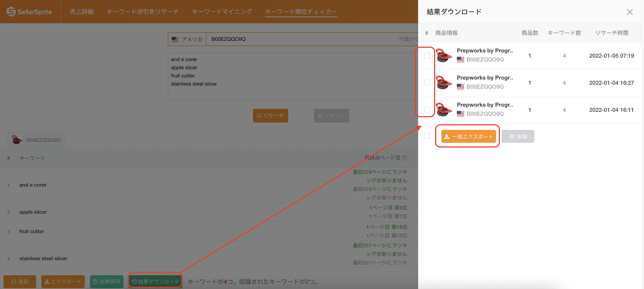Image resolution: width=644 pixels, height=289 pixels.
Task: Click '1ページ目 第18位' ranking text
Action: tap(387, 227)
